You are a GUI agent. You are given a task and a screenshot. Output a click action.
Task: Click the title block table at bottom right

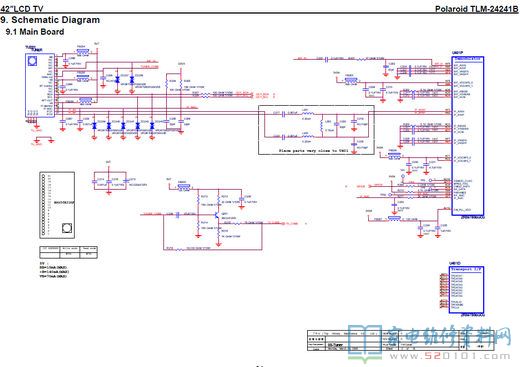(400, 340)
